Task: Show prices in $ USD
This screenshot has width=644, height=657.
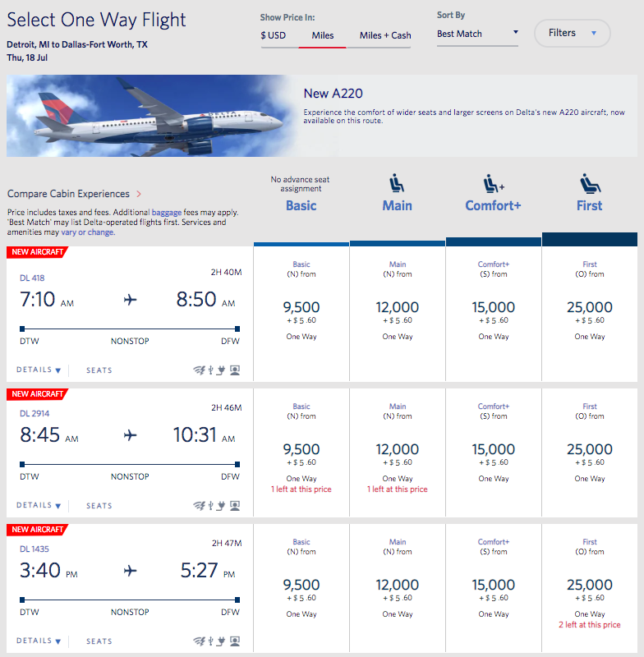Action: [x=274, y=35]
